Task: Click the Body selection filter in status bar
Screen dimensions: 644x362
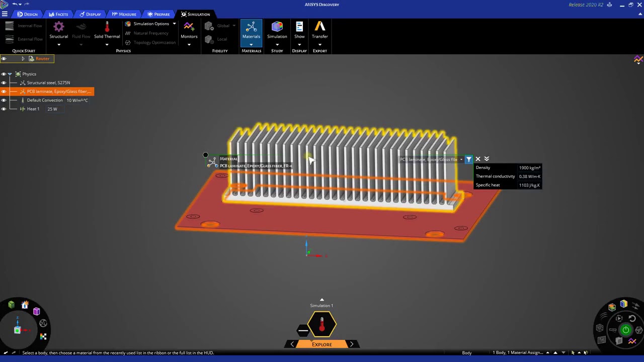Action: click(x=466, y=353)
